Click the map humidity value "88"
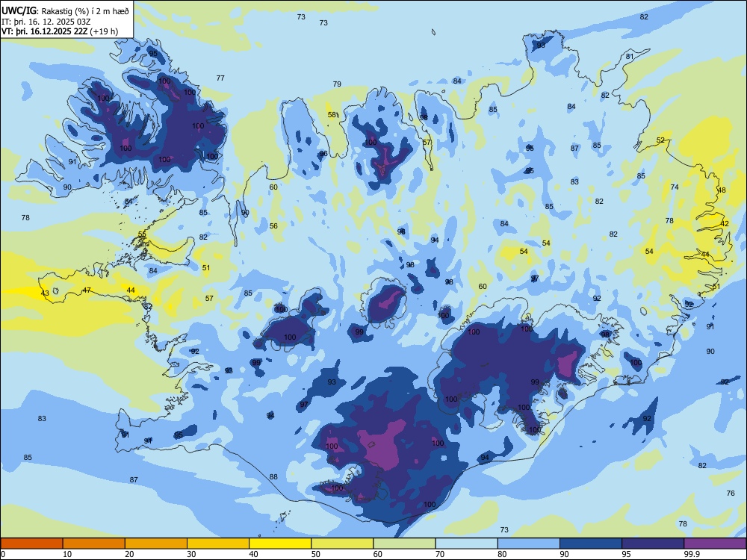This screenshot has height=560, width=747. pyautogui.click(x=273, y=476)
